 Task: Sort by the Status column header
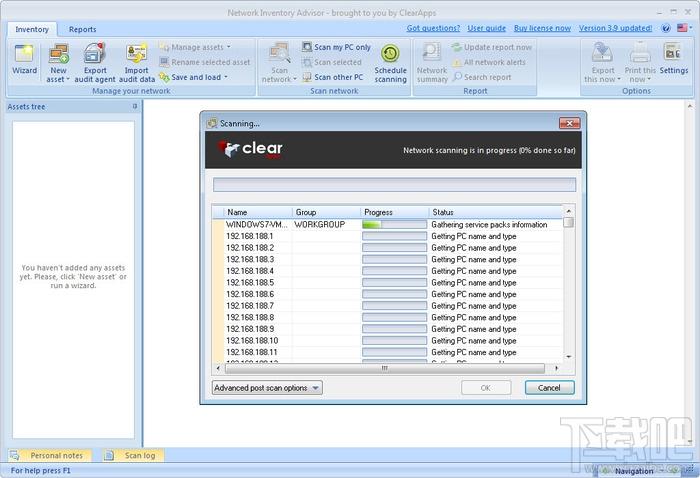coord(496,212)
